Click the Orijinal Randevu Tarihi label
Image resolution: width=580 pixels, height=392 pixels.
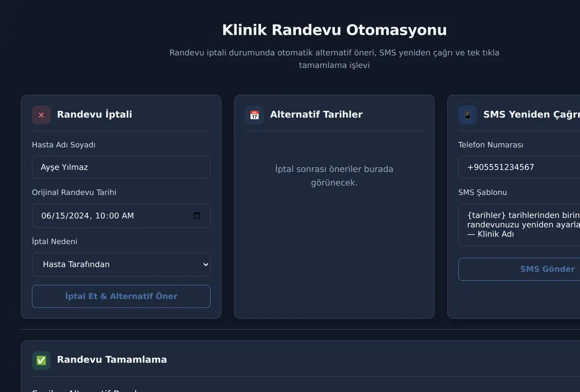click(x=74, y=192)
